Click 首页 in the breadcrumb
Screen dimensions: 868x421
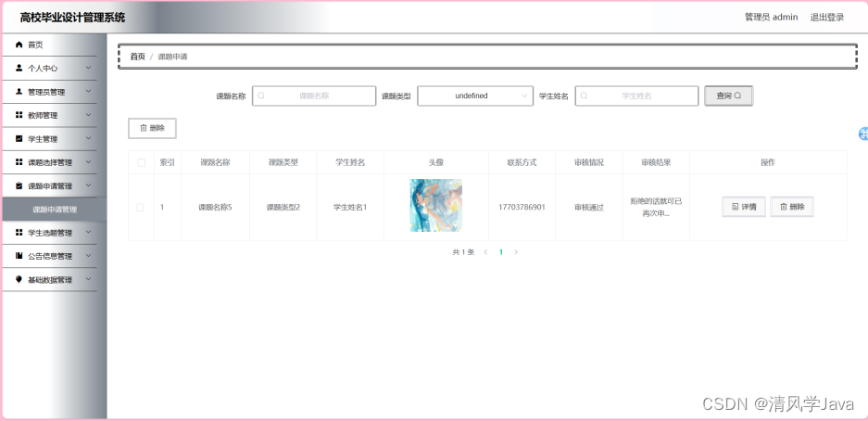(138, 57)
